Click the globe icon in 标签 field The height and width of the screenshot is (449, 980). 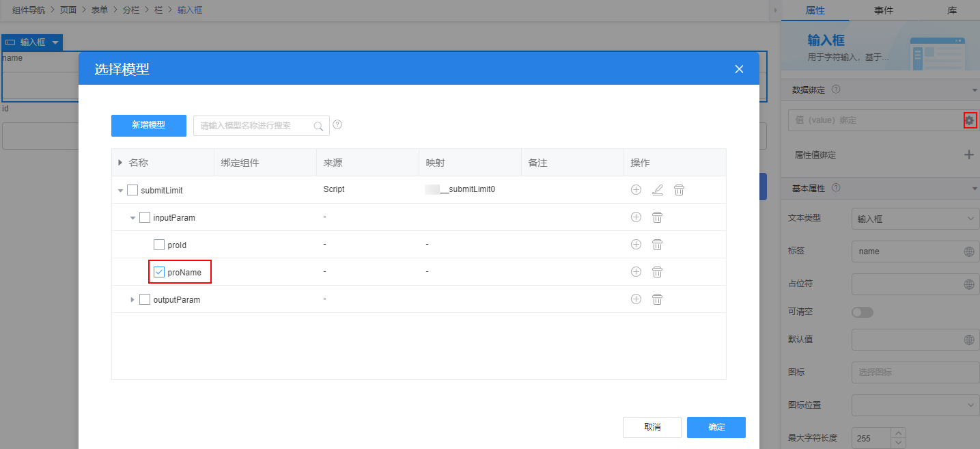968,251
